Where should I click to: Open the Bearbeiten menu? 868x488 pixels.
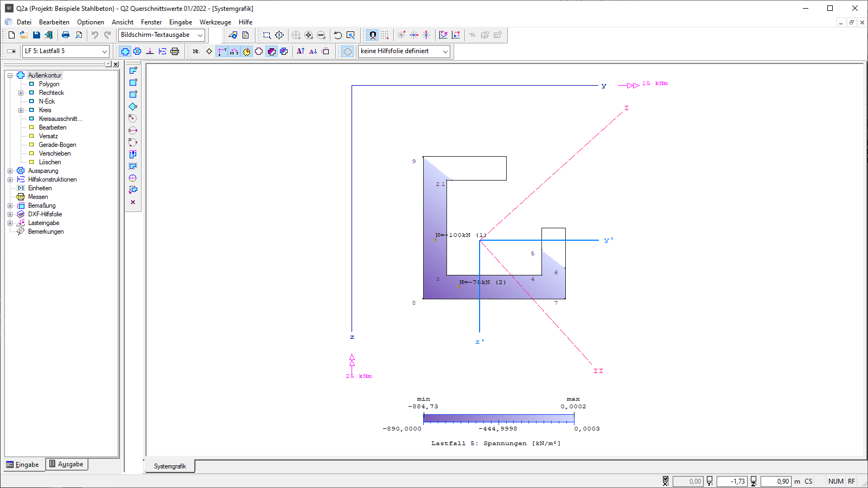(54, 22)
